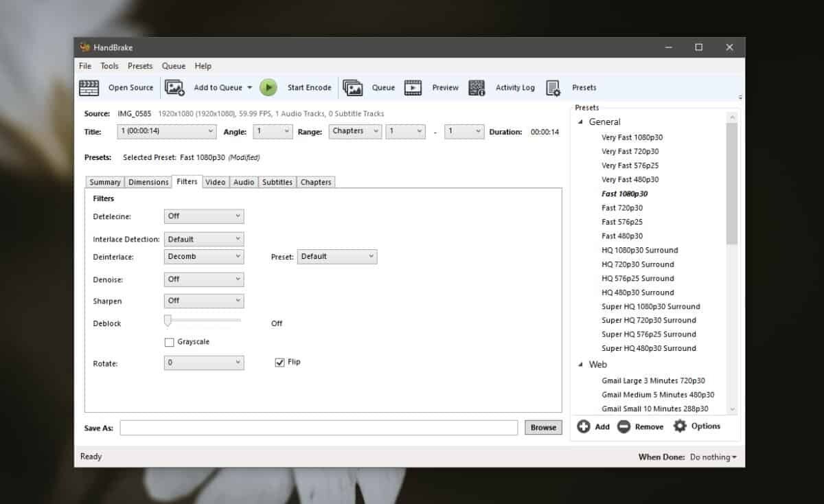Click the Remove preset minus icon

[623, 426]
